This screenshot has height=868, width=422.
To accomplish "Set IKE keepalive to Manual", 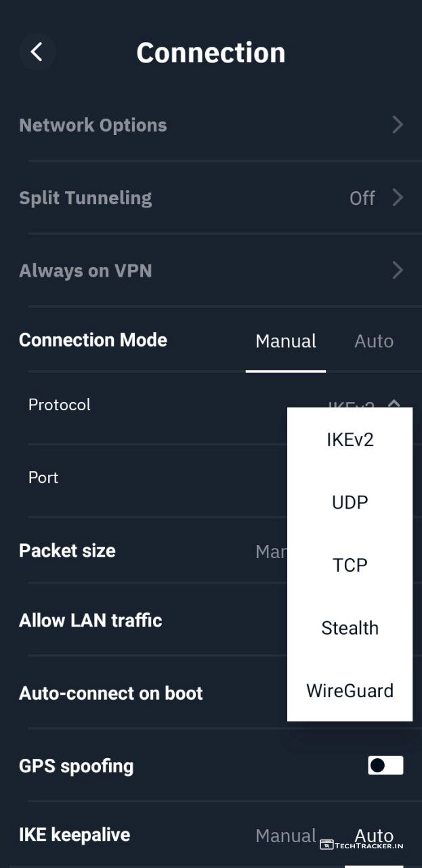I will click(285, 835).
